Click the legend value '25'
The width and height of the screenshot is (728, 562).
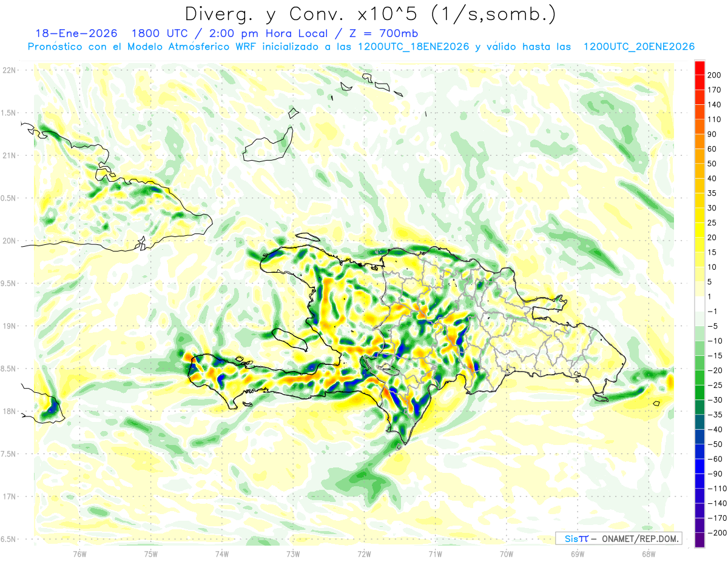712,222
